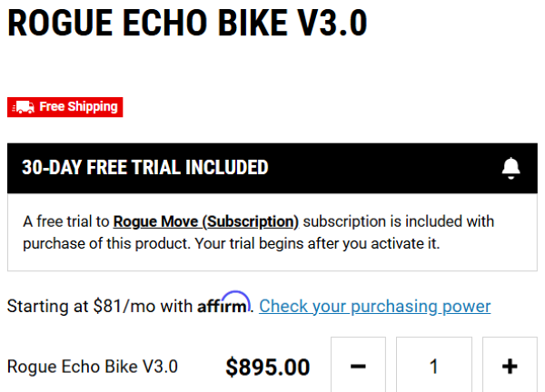Image resolution: width=545 pixels, height=392 pixels.
Task: Click the Rogue Echo Bike V3.0 page title
Action: (x=187, y=24)
